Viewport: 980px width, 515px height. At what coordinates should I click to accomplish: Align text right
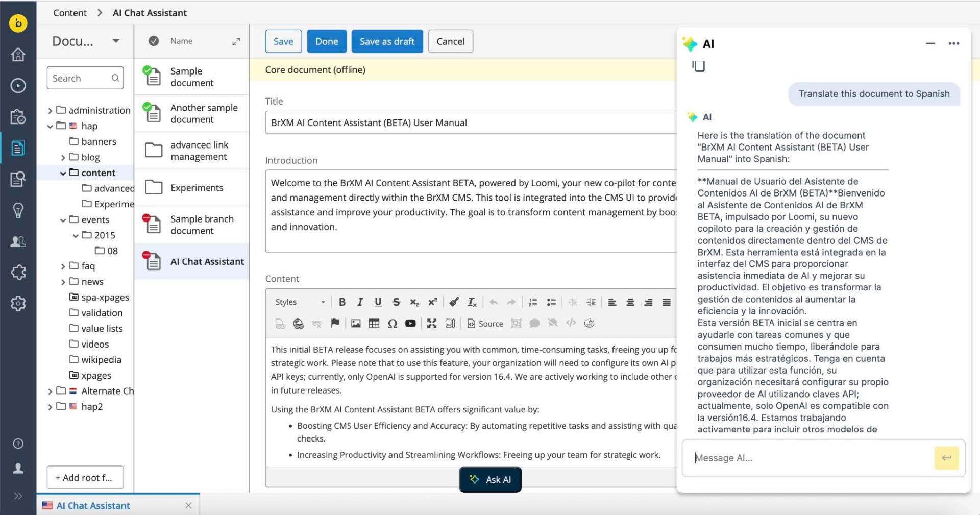coord(648,302)
